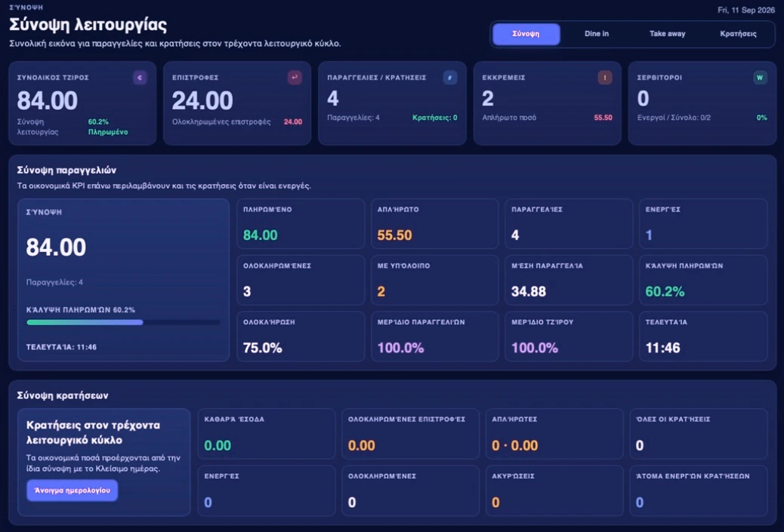The width and height of the screenshot is (784, 532).
Task: Click the Τελευταία 11:46 tile
Action: click(703, 337)
